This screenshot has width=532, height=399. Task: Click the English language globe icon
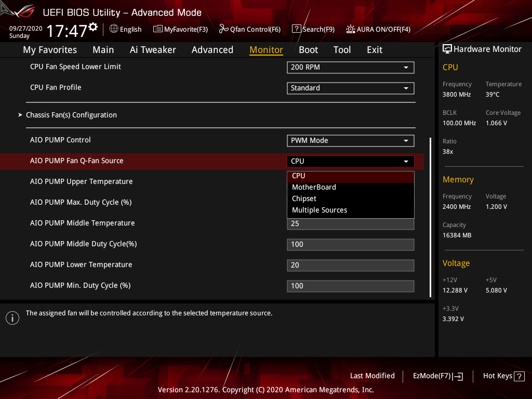[114, 29]
